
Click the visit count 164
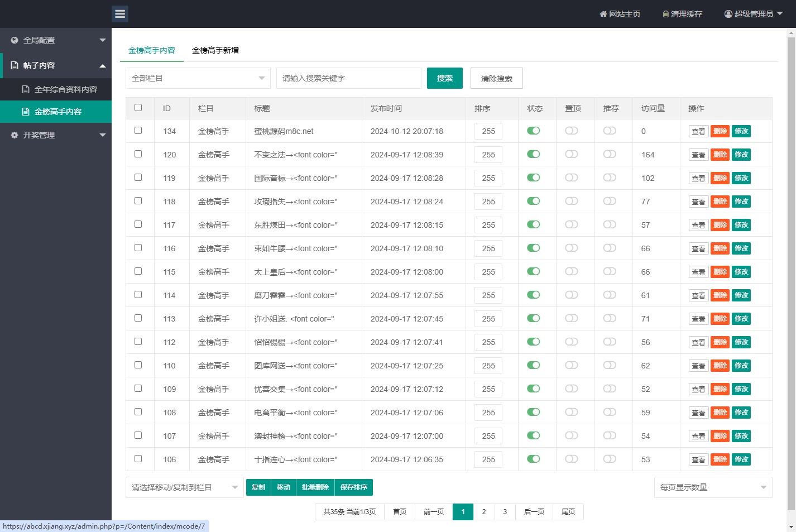648,155
